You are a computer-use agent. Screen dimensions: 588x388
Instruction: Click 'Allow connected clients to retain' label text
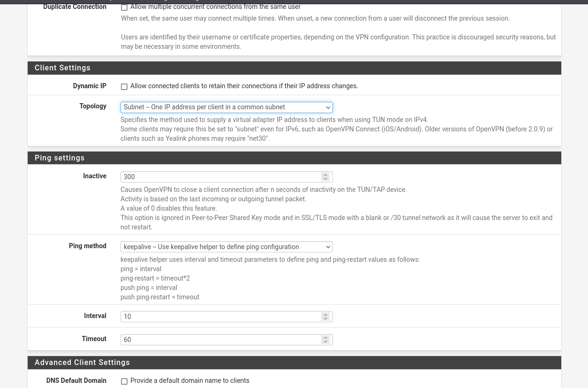coord(244,86)
